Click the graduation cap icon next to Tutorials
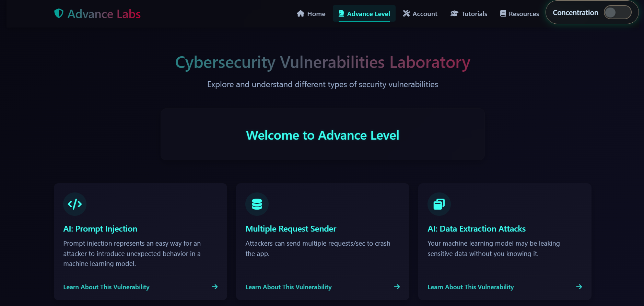 [x=454, y=14]
